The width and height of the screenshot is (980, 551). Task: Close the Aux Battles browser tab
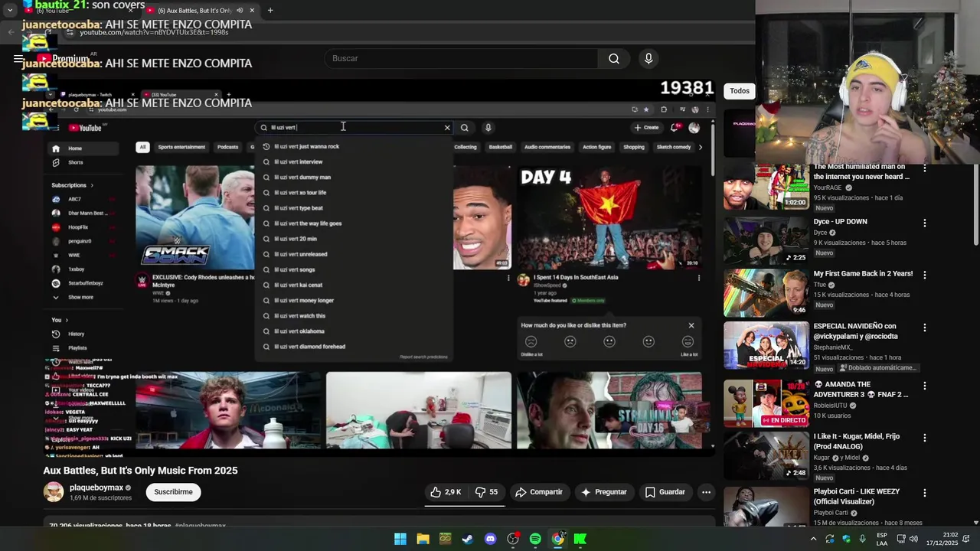tap(252, 11)
